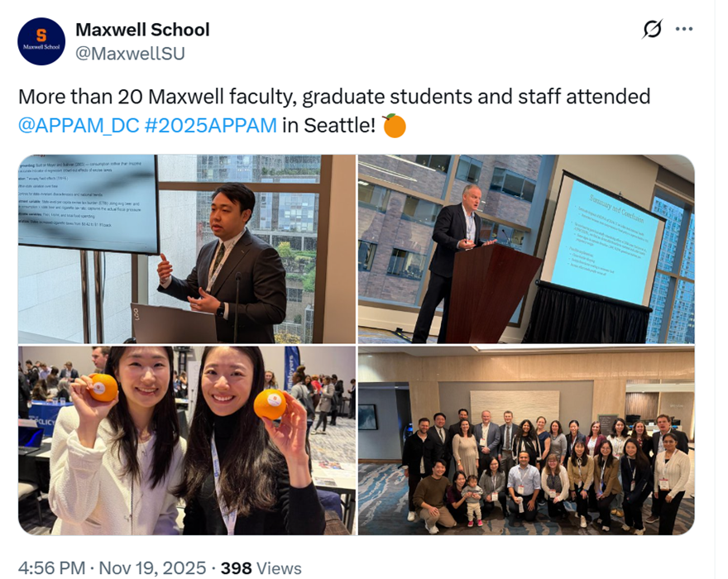728x579 pixels.
Task: Open photo of speaker at wooden podium
Action: pyautogui.click(x=526, y=249)
